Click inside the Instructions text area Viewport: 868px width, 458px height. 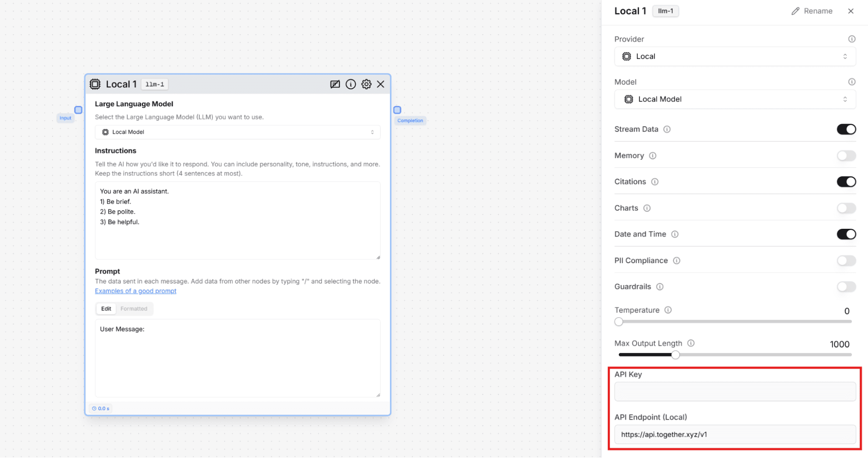238,221
